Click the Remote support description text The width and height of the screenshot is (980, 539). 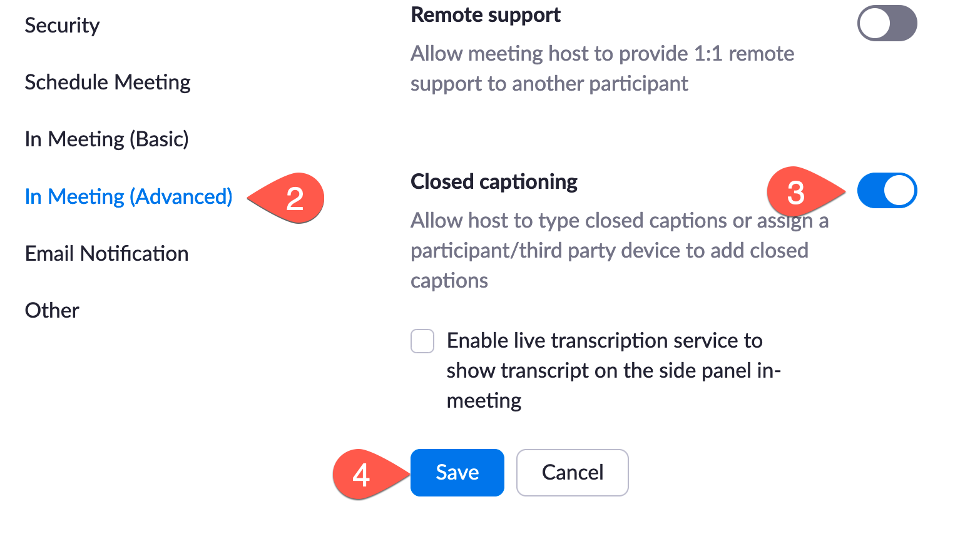pos(602,68)
